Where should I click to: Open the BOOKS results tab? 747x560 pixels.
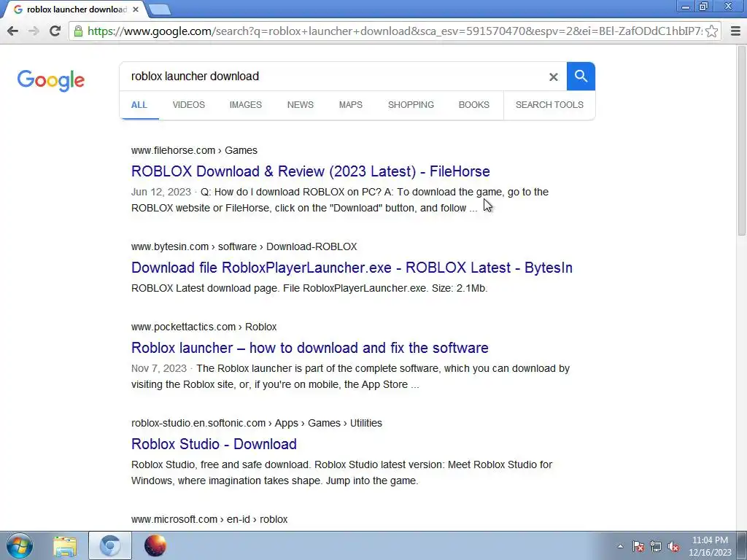click(x=473, y=105)
